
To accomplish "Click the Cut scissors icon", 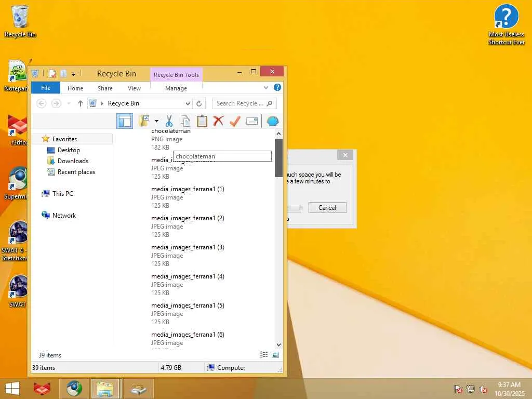I will pos(169,121).
